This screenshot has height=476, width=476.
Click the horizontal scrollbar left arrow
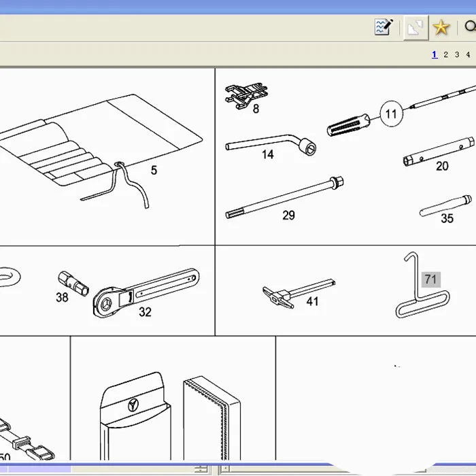(x=224, y=469)
